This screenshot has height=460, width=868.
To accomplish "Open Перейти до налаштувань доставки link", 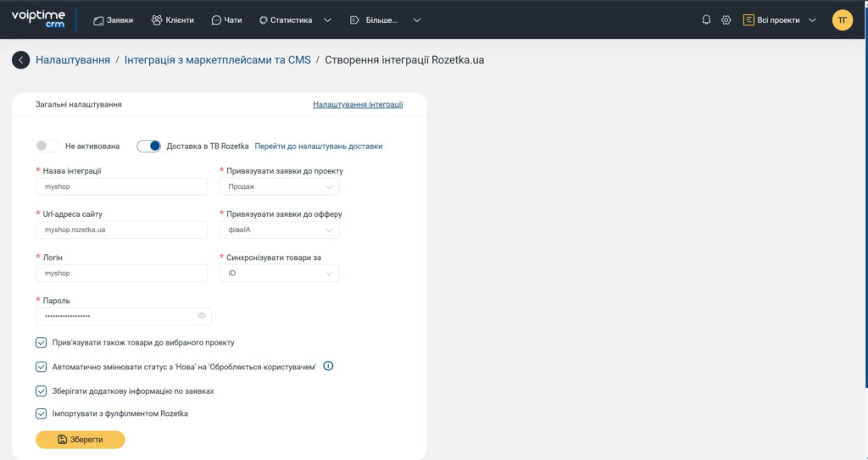I will [x=319, y=147].
